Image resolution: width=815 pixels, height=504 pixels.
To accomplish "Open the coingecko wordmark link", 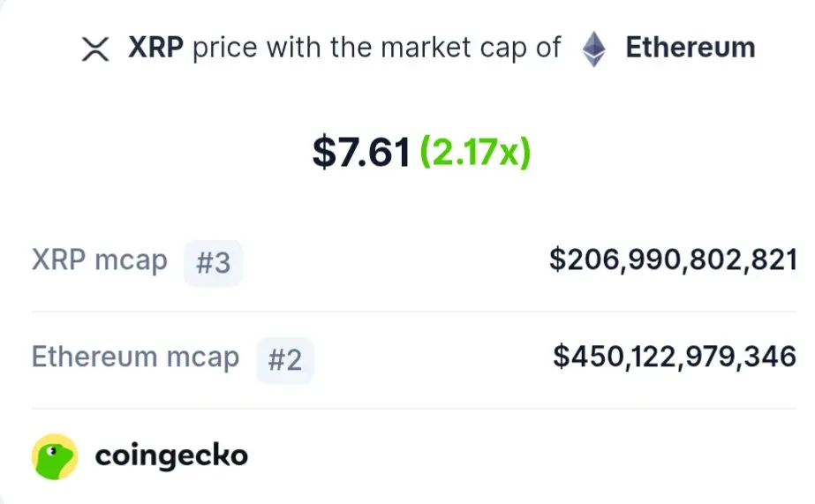I will tap(171, 456).
